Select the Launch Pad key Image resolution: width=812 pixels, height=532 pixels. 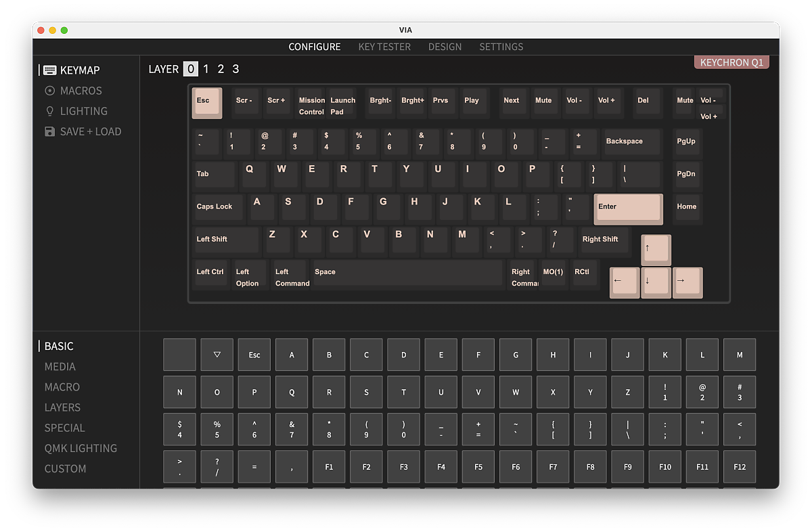(342, 103)
